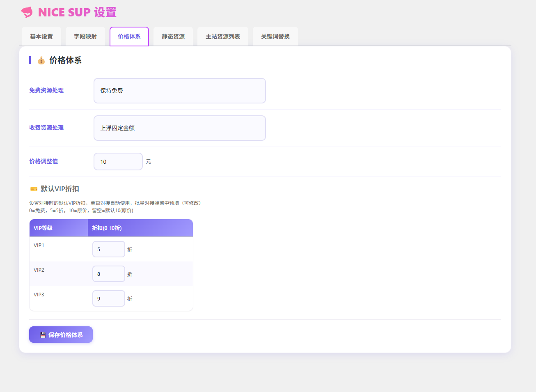Viewport: 536px width, 392px height.
Task: Click the 价格调整值 label
Action: [44, 161]
